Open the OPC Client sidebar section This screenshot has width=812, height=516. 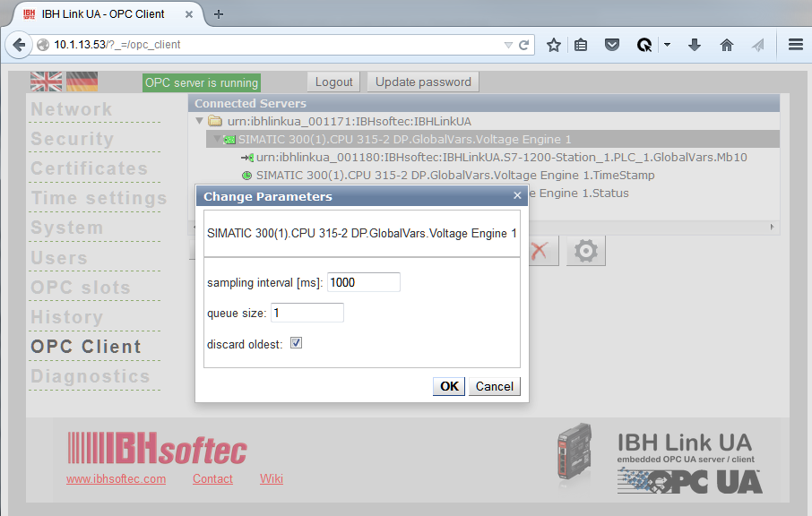click(x=86, y=347)
